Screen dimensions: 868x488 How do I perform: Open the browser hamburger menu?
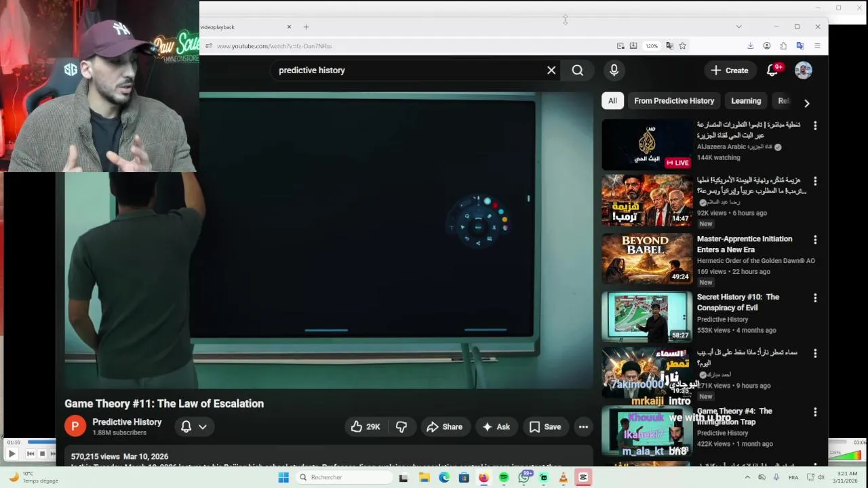click(x=817, y=46)
